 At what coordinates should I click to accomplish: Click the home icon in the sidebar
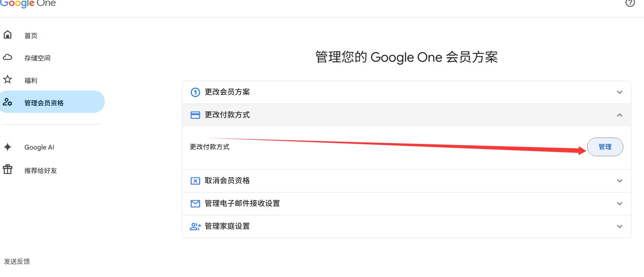[7, 35]
